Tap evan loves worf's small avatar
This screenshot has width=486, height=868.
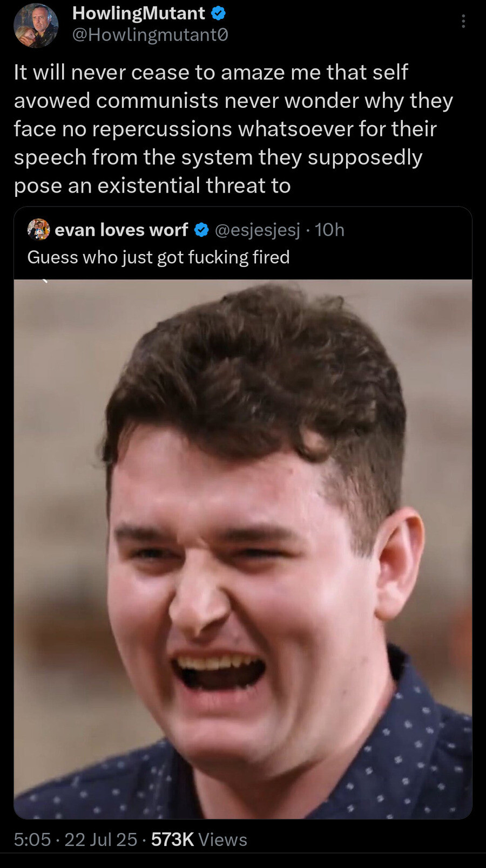tap(38, 229)
